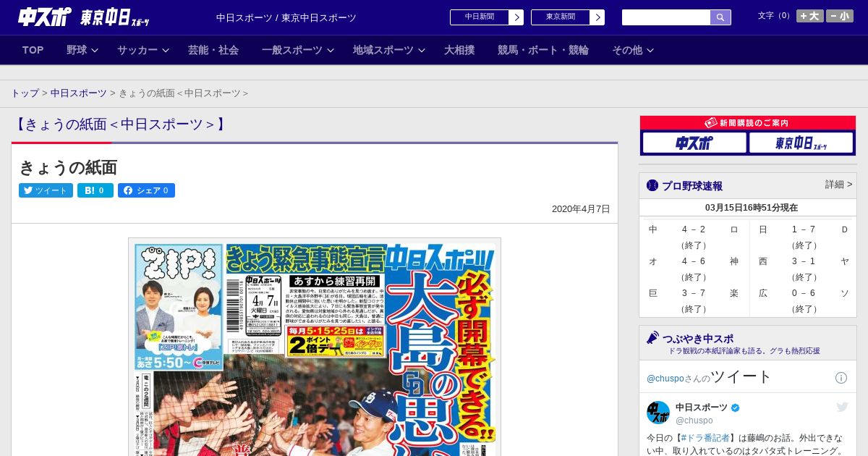Click the #ドラ番記者 hashtag link
This screenshot has width=868, height=456.
pyautogui.click(x=704, y=438)
